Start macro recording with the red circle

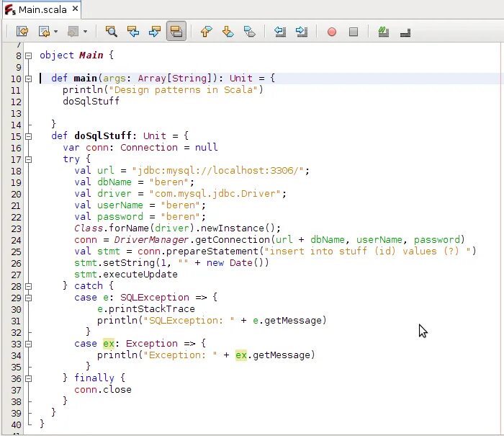tap(332, 32)
